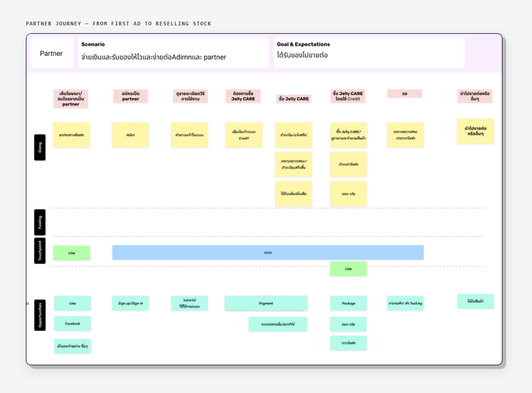Image resolution: width=532 pixels, height=393 pixels.
Task: Click the teal card in the last column
Action: (x=476, y=301)
